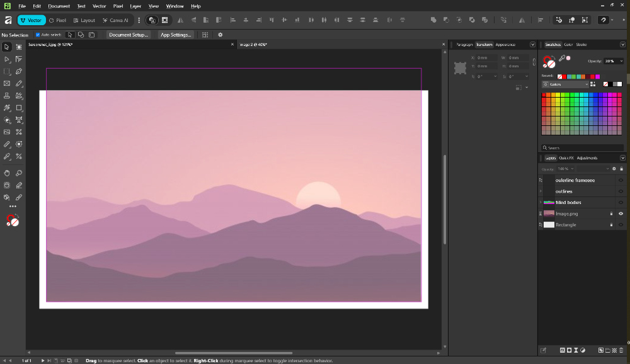Open the three-dot more tools menu in the left toolbox
630x364 pixels.
coord(13,207)
